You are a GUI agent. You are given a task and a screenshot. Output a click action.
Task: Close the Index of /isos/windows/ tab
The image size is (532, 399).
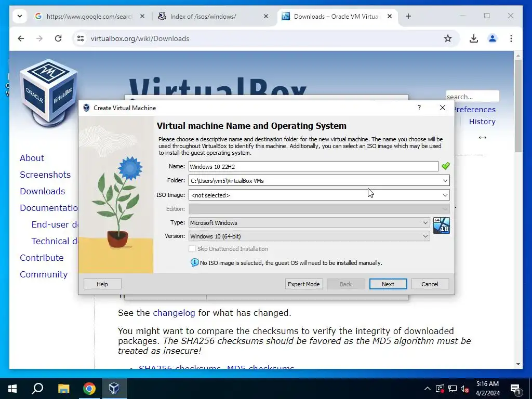[x=266, y=16]
